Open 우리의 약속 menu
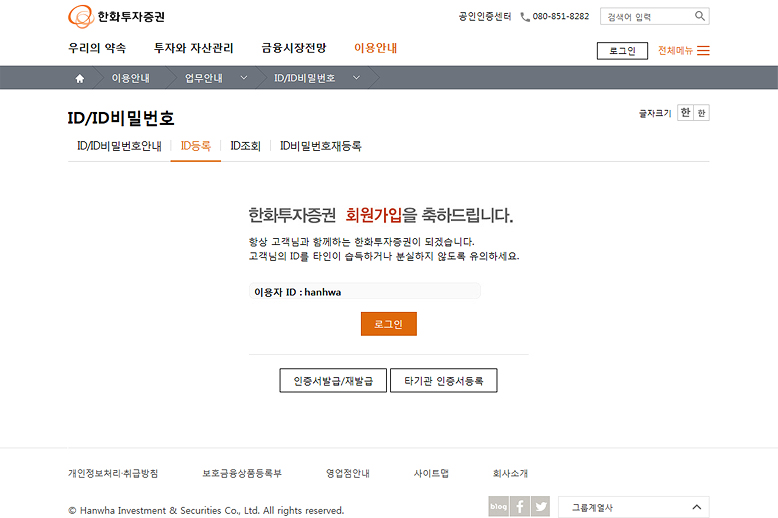Image resolution: width=778 pixels, height=518 pixels. click(x=97, y=48)
